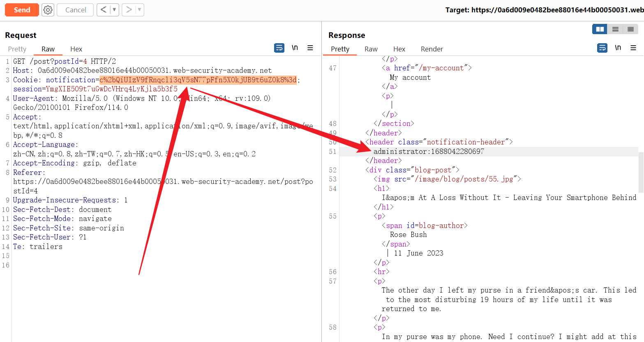
Task: Show non-printable characters in Response panel
Action: (x=618, y=48)
